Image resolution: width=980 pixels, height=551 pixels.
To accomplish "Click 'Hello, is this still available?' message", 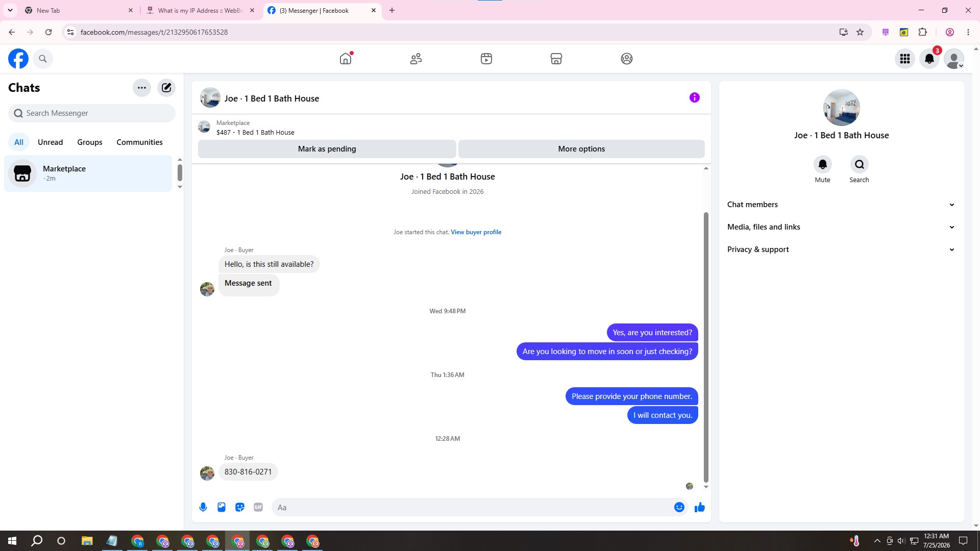I will coord(269,264).
